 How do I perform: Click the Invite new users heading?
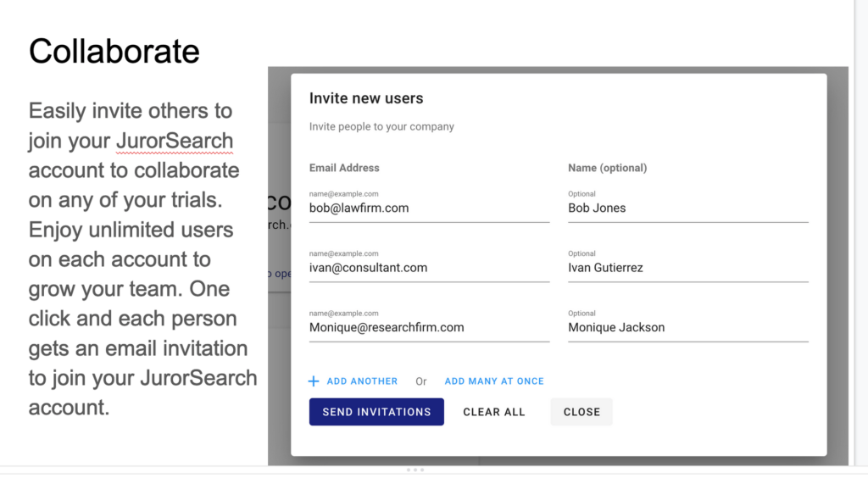coord(366,98)
